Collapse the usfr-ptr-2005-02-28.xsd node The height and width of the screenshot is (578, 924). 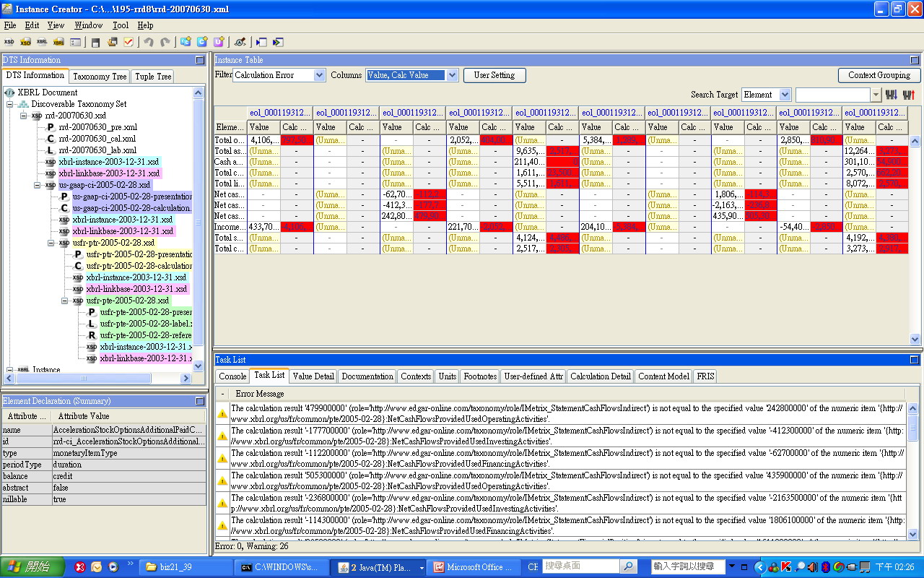click(x=51, y=243)
